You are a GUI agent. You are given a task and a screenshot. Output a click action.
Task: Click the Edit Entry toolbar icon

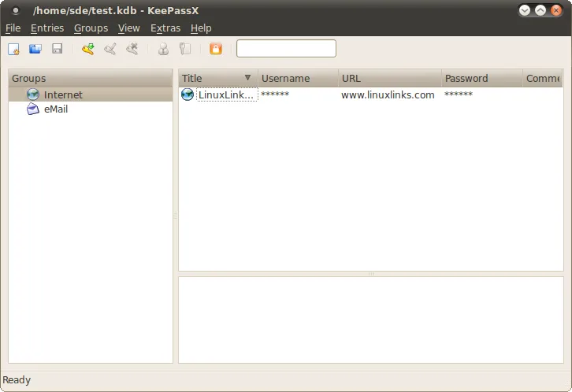[110, 49]
